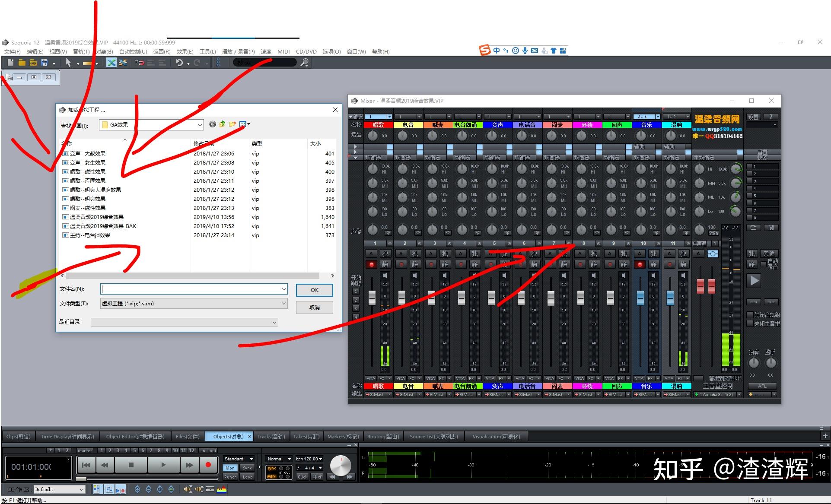Screen dimensions: 831x504
Task: Click the mixer snapshot load folder icon
Action: tap(754, 228)
